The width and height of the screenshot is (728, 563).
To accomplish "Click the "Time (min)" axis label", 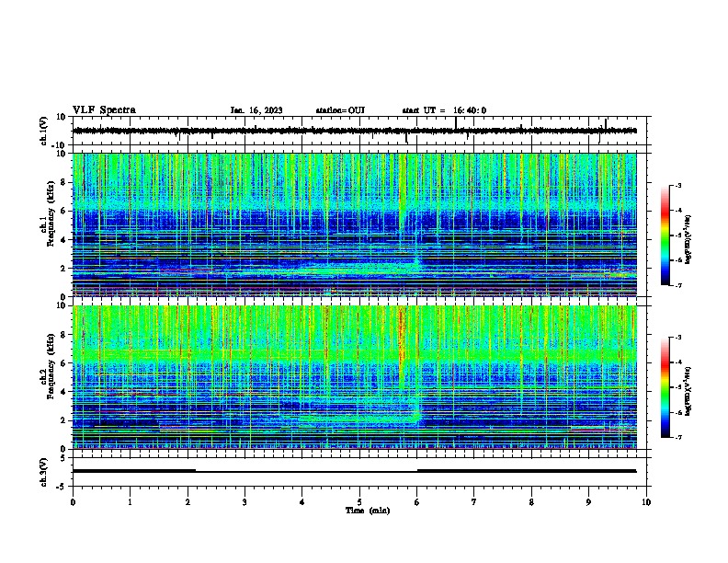I will [368, 511].
